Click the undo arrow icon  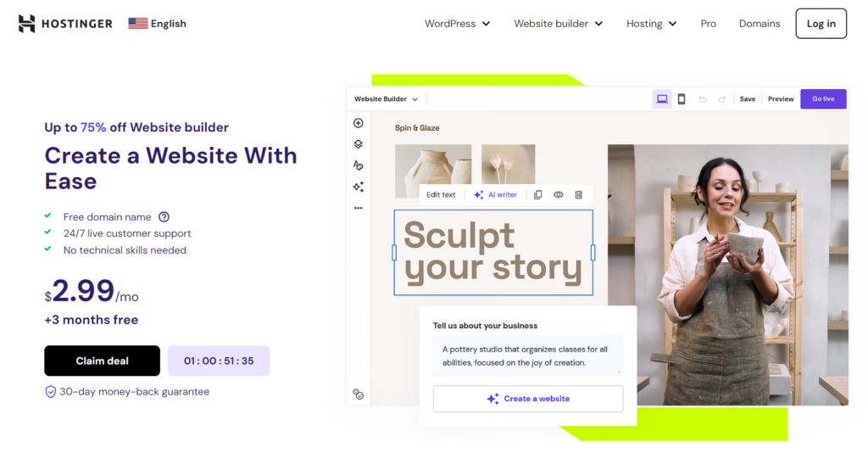pos(703,99)
